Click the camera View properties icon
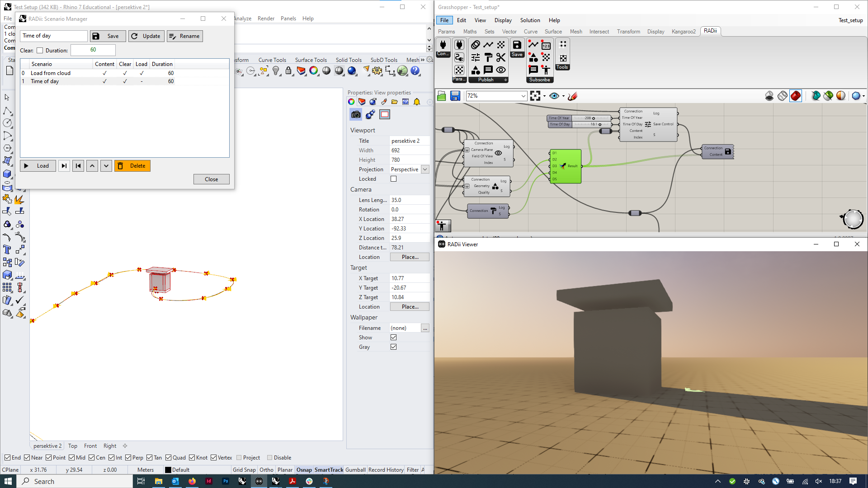Image resolution: width=868 pixels, height=488 pixels. 356,114
